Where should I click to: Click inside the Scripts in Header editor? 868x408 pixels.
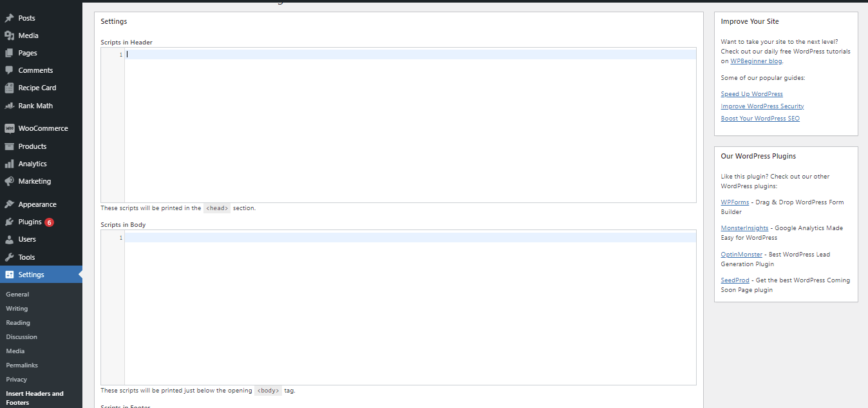pos(410,126)
